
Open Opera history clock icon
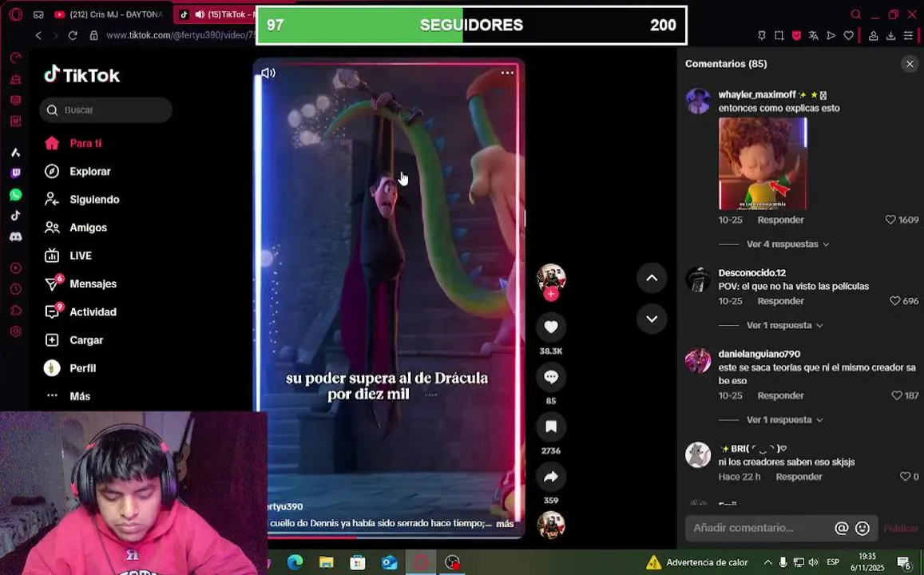click(x=16, y=289)
